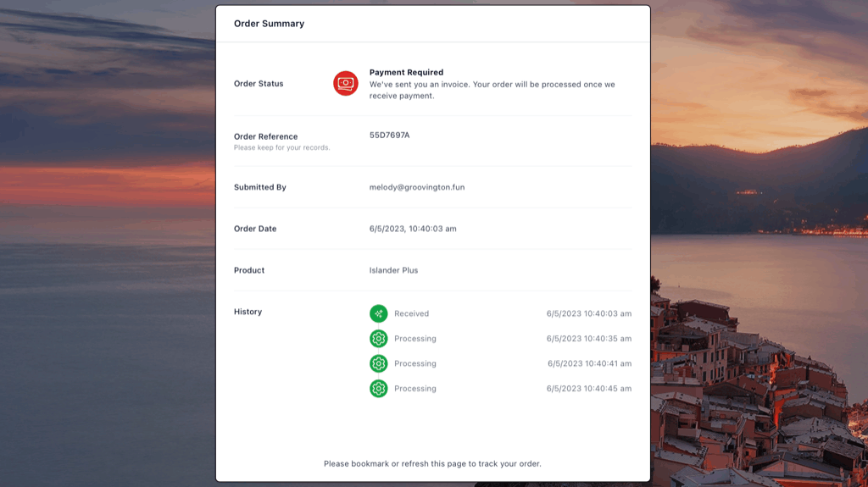Click the Payment Required heading
This screenshot has height=487, width=868.
click(x=406, y=73)
